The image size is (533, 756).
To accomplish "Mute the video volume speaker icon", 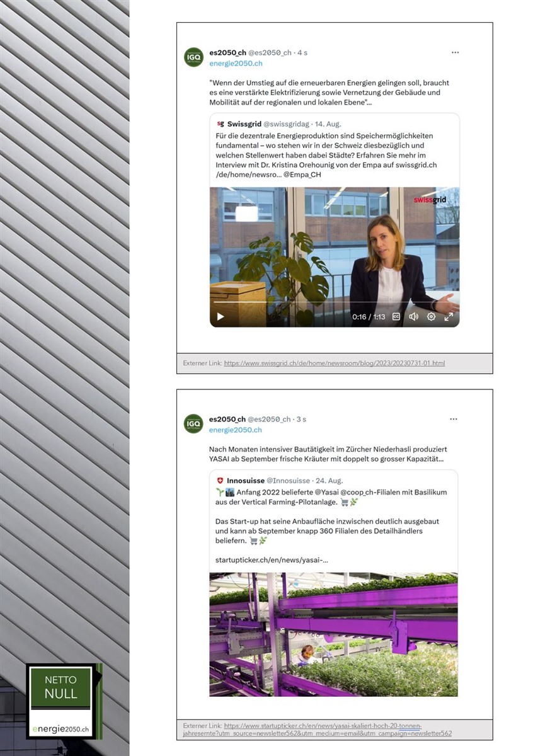I will (x=413, y=317).
